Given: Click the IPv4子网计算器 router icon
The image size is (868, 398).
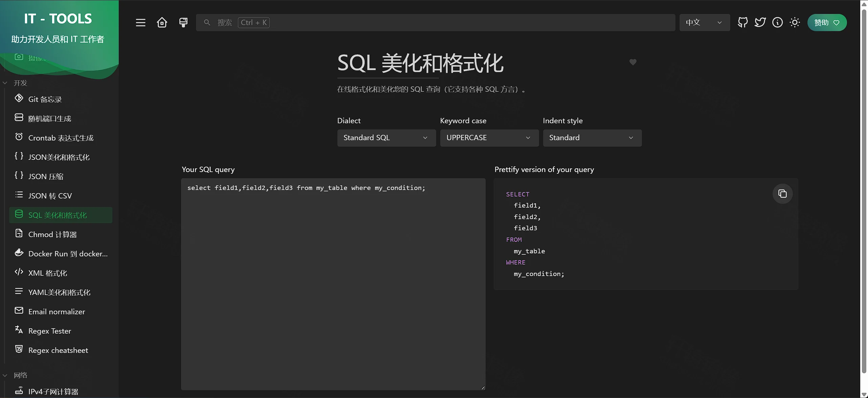Looking at the screenshot, I should (x=19, y=391).
